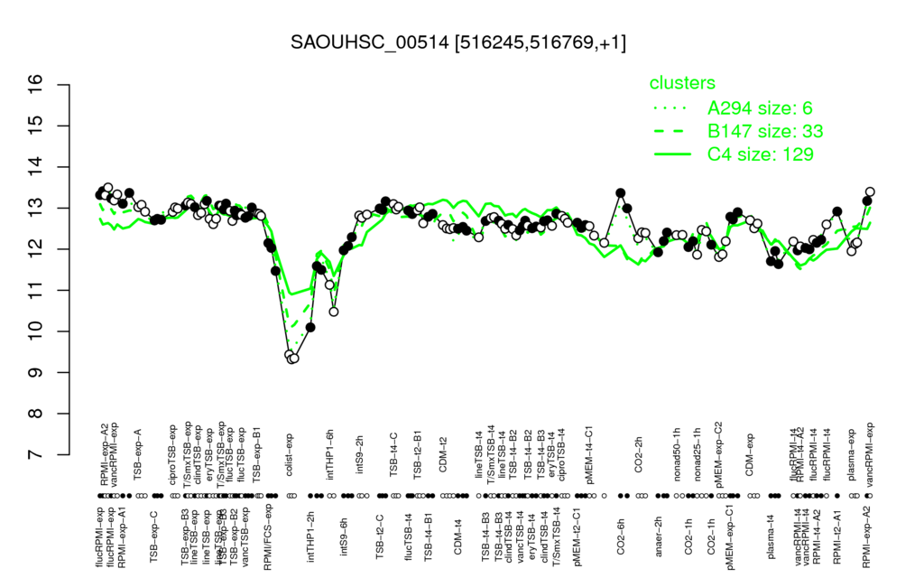Click x-axis label 'CO2-2h'
The image size is (924, 578).
(x=639, y=455)
